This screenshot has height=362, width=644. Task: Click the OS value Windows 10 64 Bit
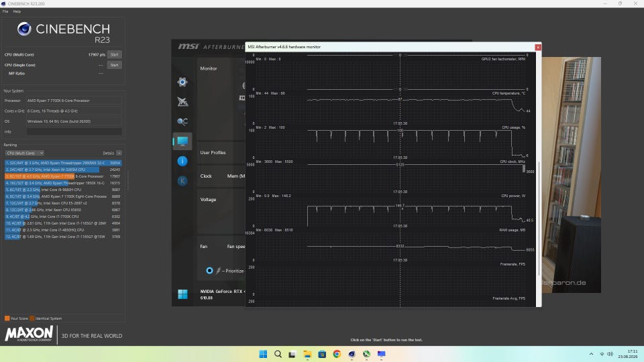pyautogui.click(x=74, y=121)
